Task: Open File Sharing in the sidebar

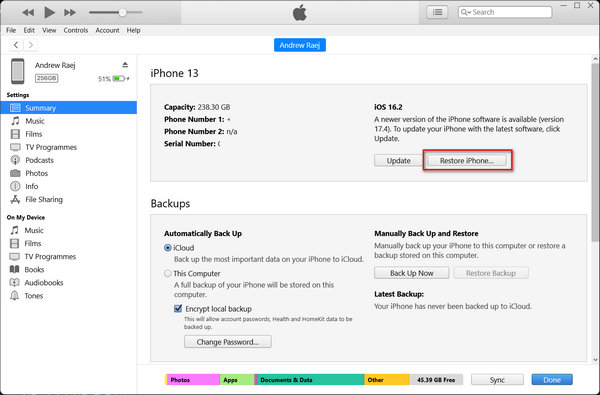Action: point(68,199)
